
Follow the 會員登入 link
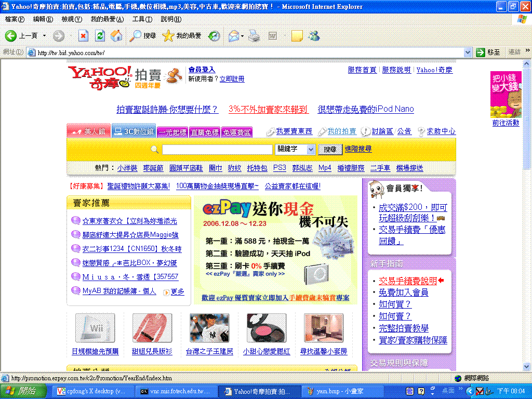click(x=202, y=70)
